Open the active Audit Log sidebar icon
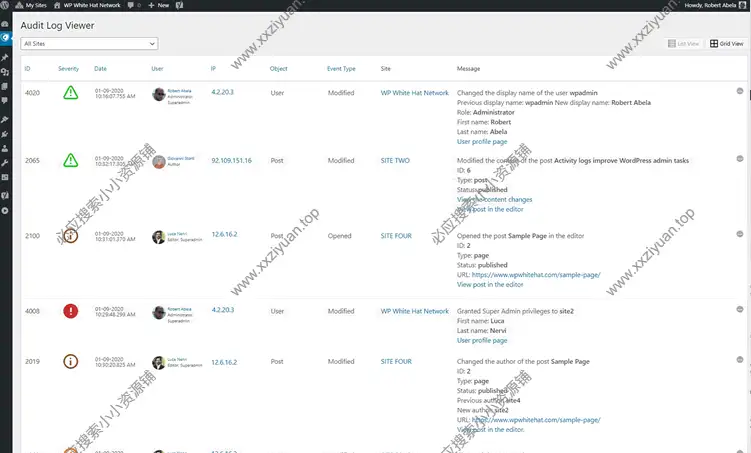 click(5, 37)
